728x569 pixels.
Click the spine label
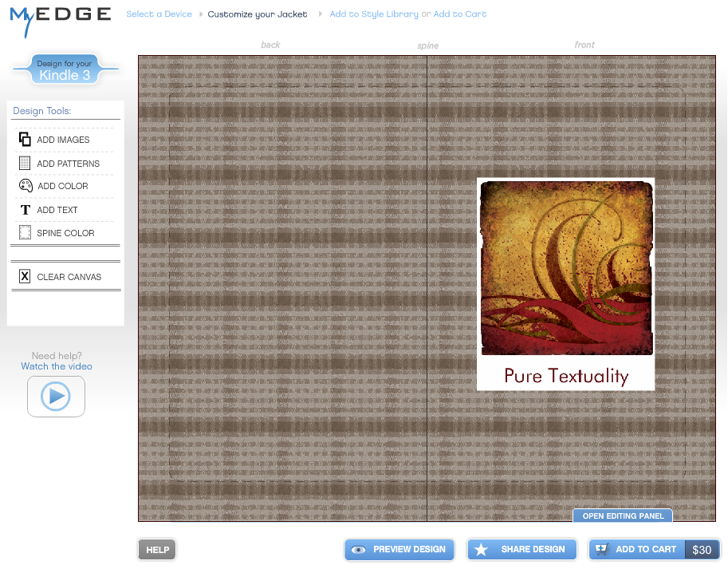point(427,45)
